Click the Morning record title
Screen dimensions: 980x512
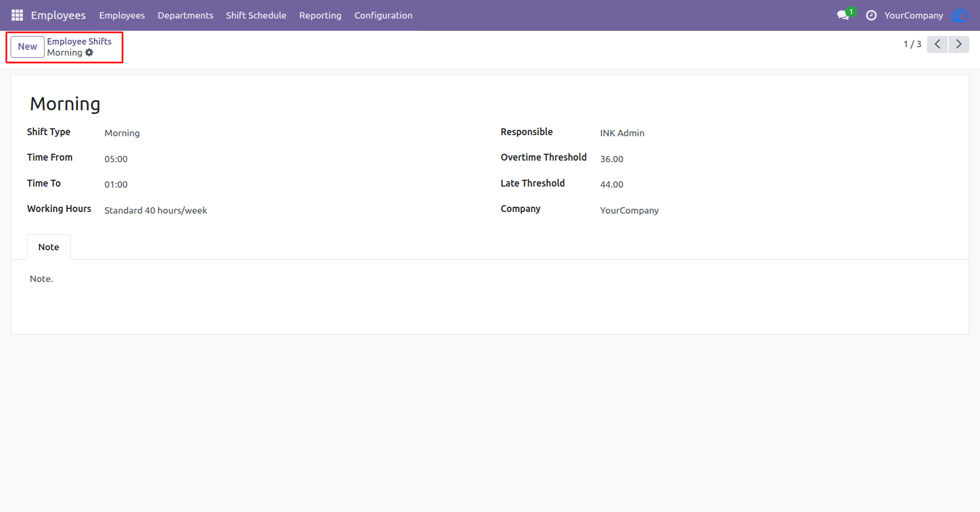65,104
